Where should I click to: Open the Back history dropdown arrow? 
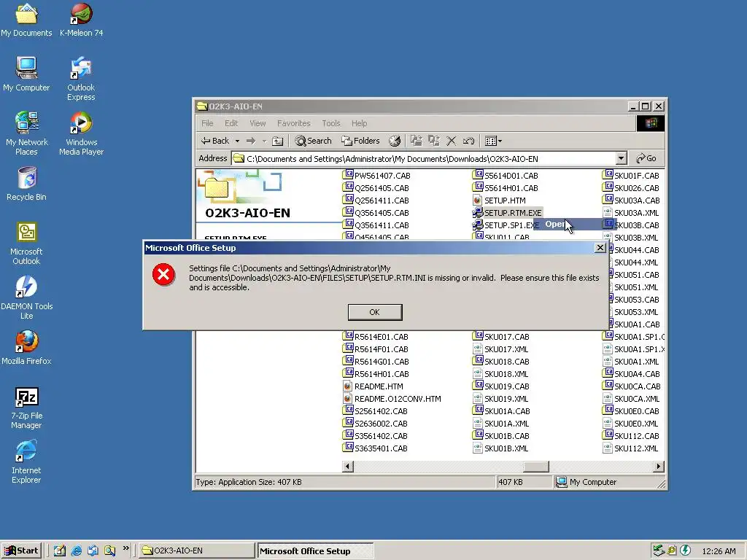237,141
